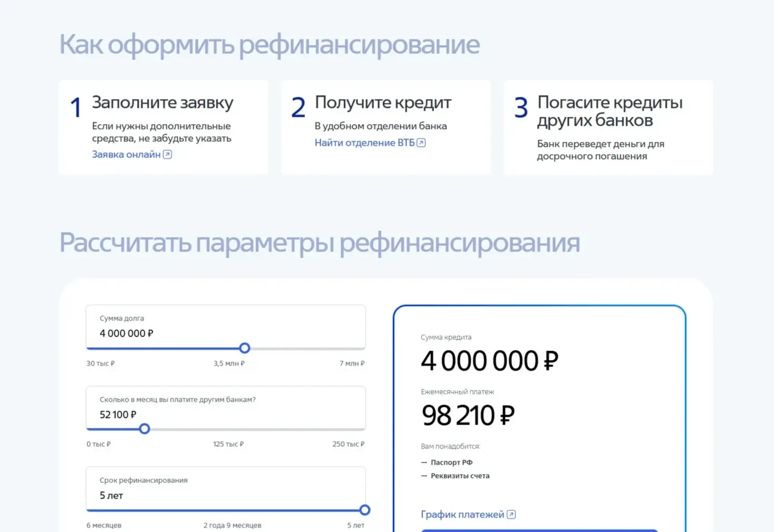Click the '250 тыс ₽' scale label
774x532 pixels.
[348, 444]
